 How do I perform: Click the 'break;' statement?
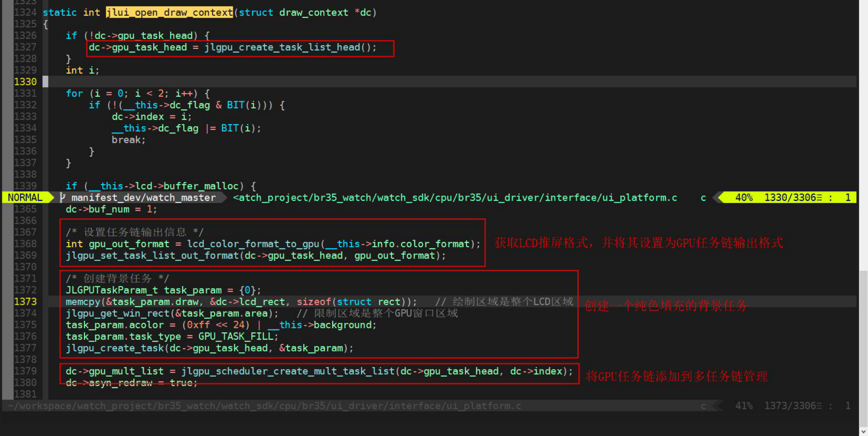pos(128,140)
